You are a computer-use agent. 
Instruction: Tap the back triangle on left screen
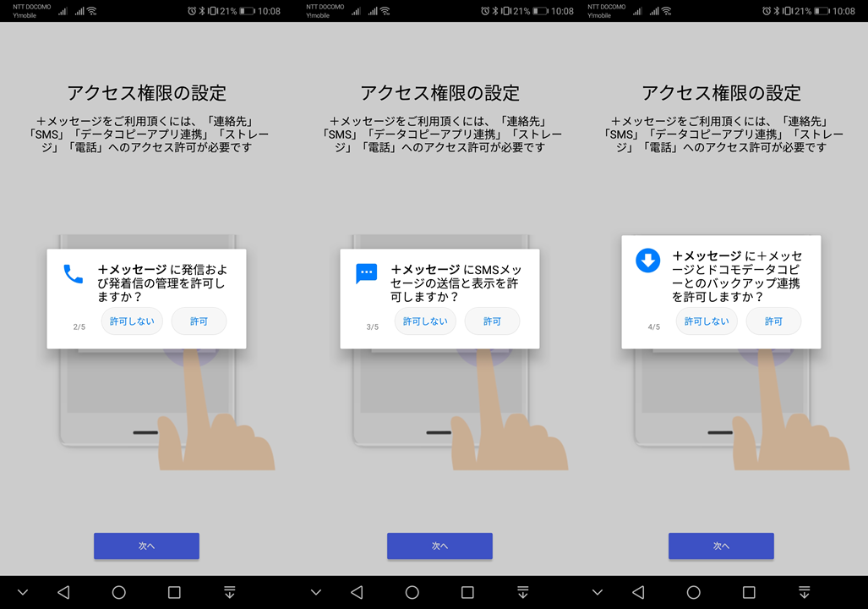click(63, 592)
